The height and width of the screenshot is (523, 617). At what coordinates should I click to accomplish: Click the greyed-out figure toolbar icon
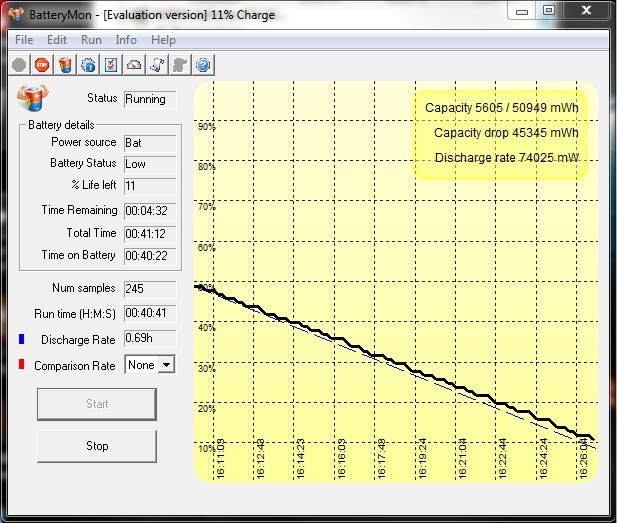(180, 65)
